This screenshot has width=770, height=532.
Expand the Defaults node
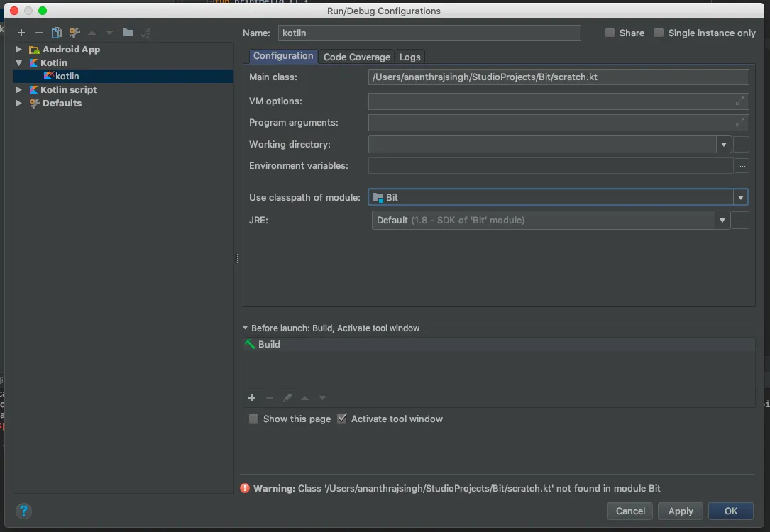(18, 103)
